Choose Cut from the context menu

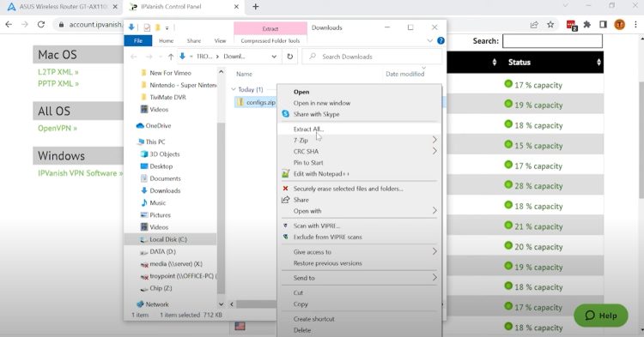tap(298, 293)
